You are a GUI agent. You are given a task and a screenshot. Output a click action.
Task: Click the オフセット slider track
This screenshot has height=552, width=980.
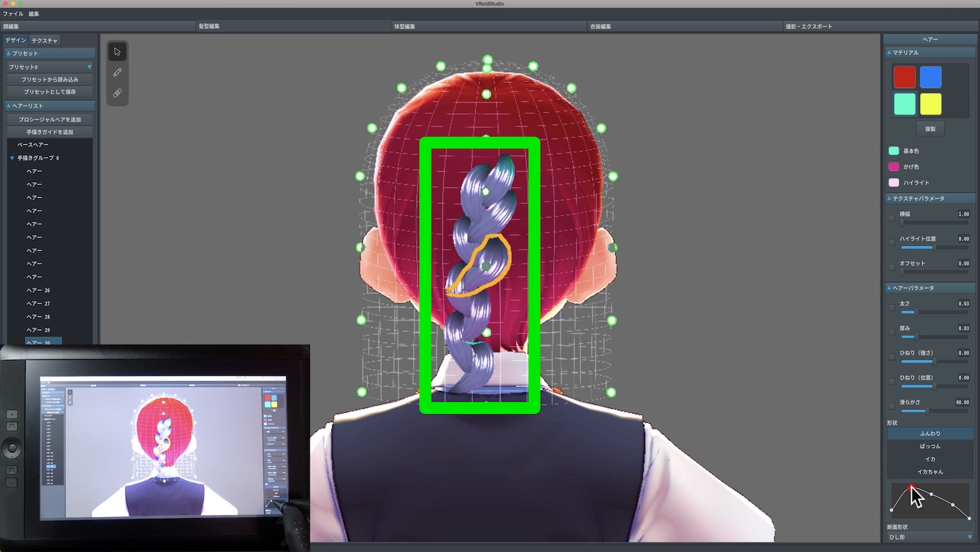(x=934, y=272)
